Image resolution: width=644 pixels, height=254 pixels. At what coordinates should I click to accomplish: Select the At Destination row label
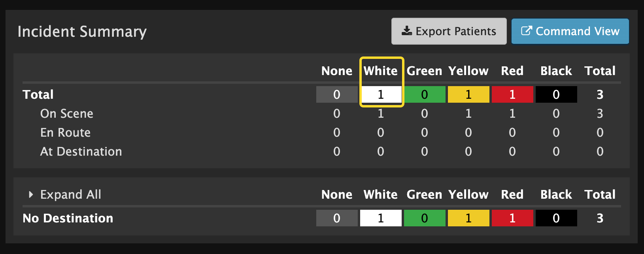pyautogui.click(x=81, y=151)
